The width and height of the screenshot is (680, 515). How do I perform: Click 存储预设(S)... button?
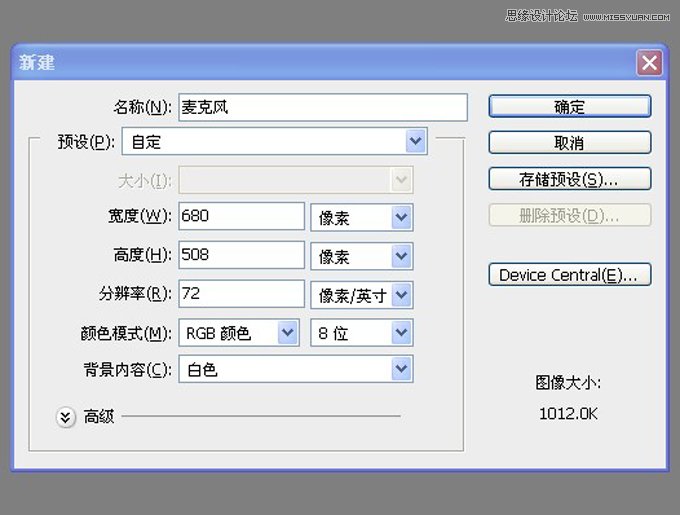click(x=569, y=179)
